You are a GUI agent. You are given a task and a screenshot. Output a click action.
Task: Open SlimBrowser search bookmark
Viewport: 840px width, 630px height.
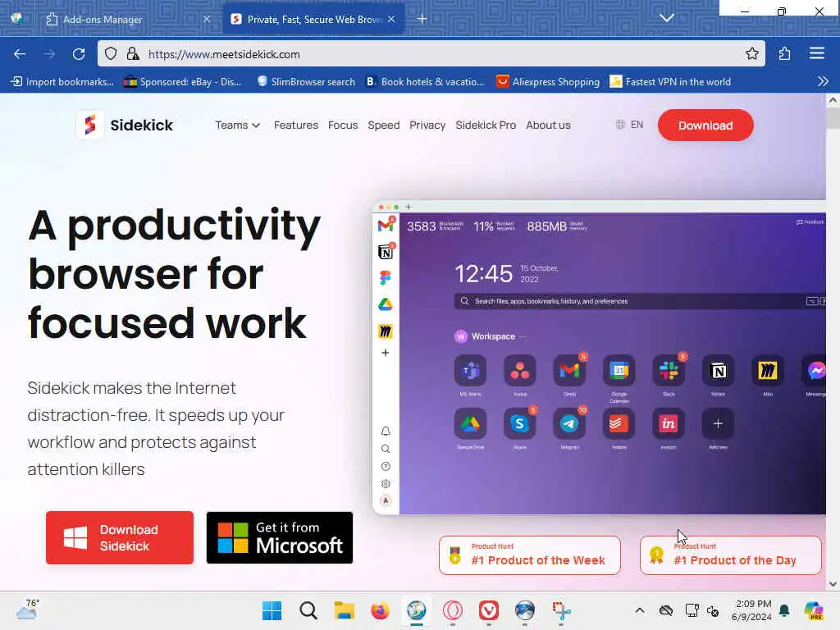coord(306,81)
